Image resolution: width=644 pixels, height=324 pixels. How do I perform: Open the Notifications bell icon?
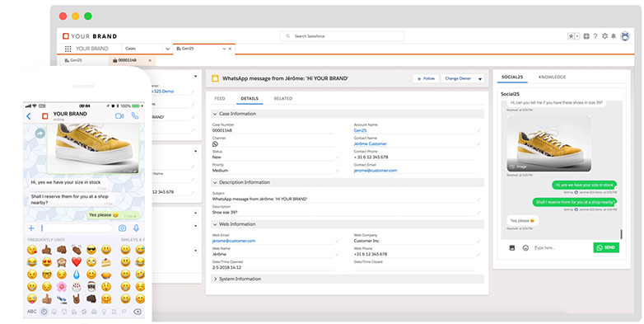pos(614,36)
